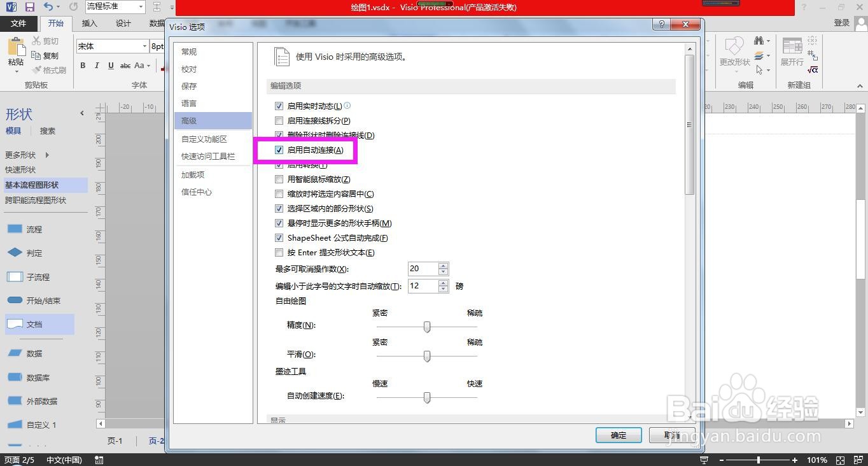Click the macro recording icon in status bar

pyautogui.click(x=99, y=460)
